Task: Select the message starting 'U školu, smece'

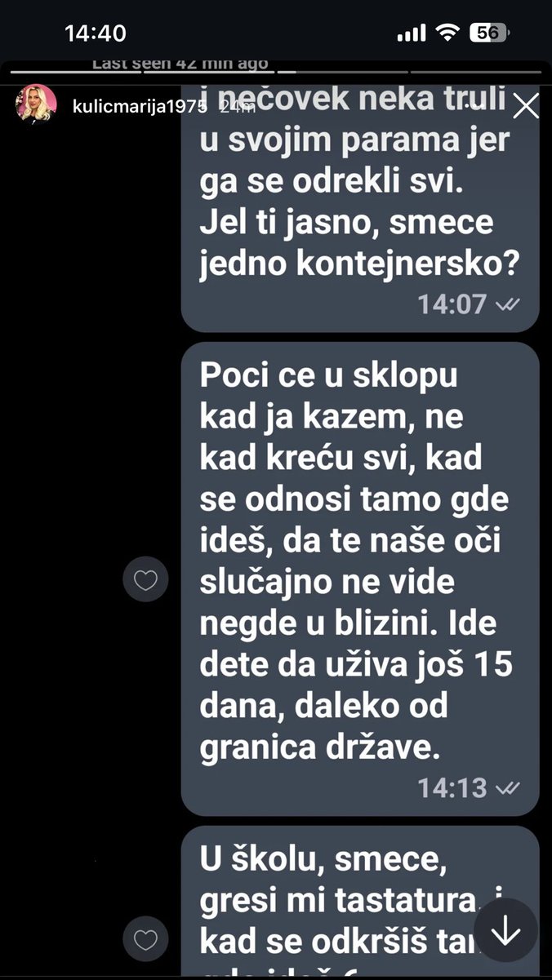Action: pos(360,902)
